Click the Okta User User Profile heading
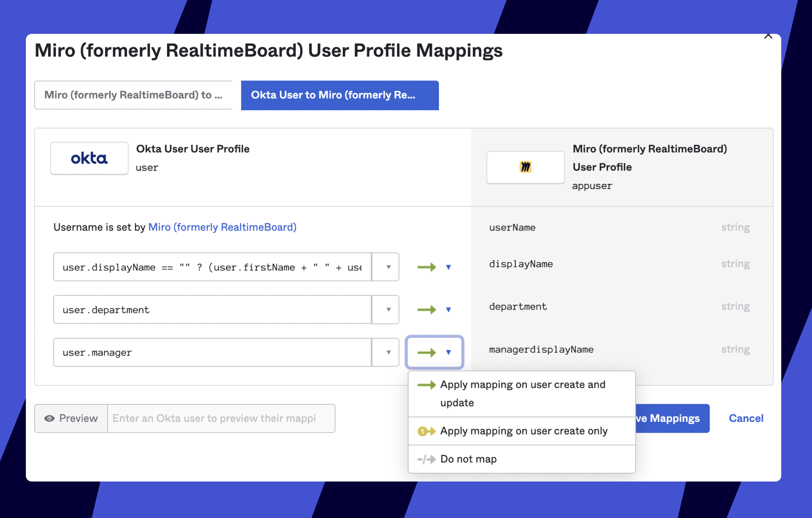Screen dimensions: 812x518 click(193, 149)
